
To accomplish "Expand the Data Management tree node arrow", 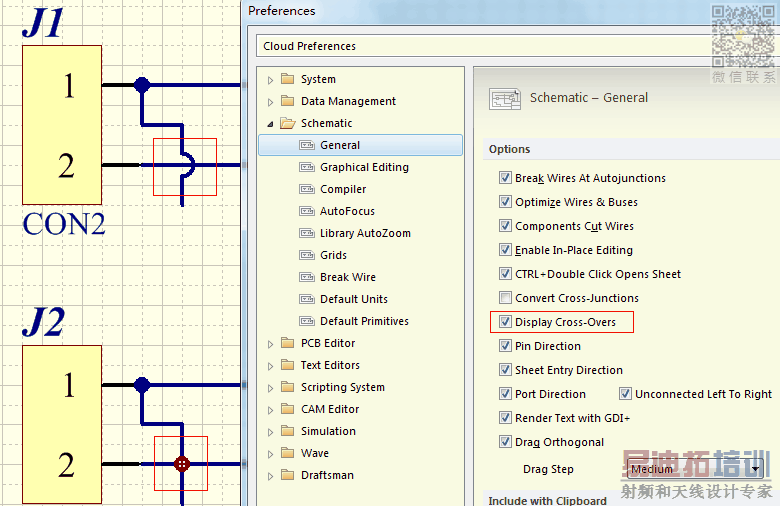I will tap(270, 102).
